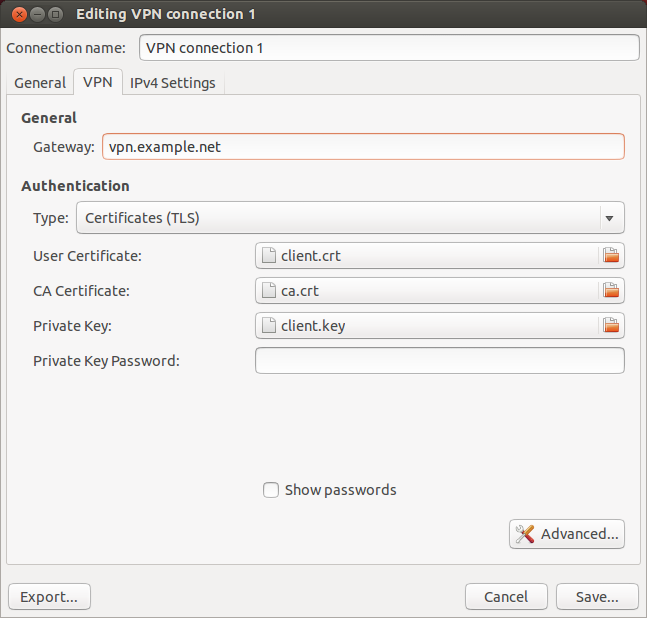Switch to the IPv4 Settings tab
This screenshot has height=618, width=647.
point(173,83)
